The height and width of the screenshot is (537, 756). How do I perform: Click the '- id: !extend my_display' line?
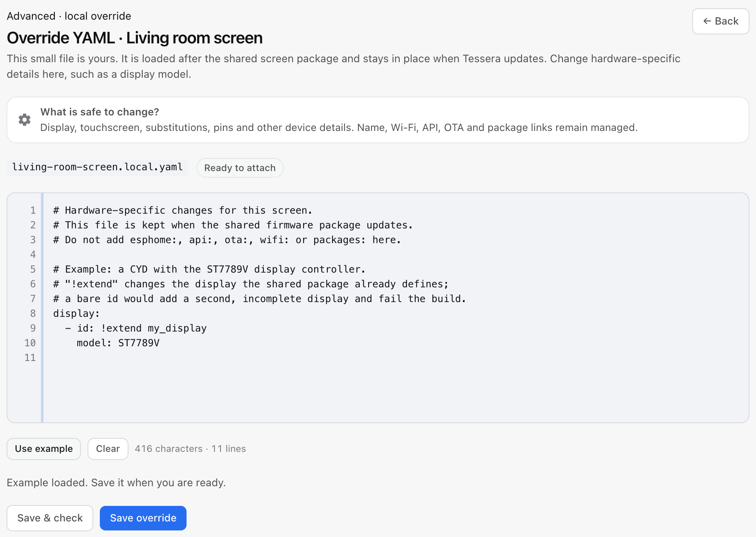pyautogui.click(x=136, y=328)
